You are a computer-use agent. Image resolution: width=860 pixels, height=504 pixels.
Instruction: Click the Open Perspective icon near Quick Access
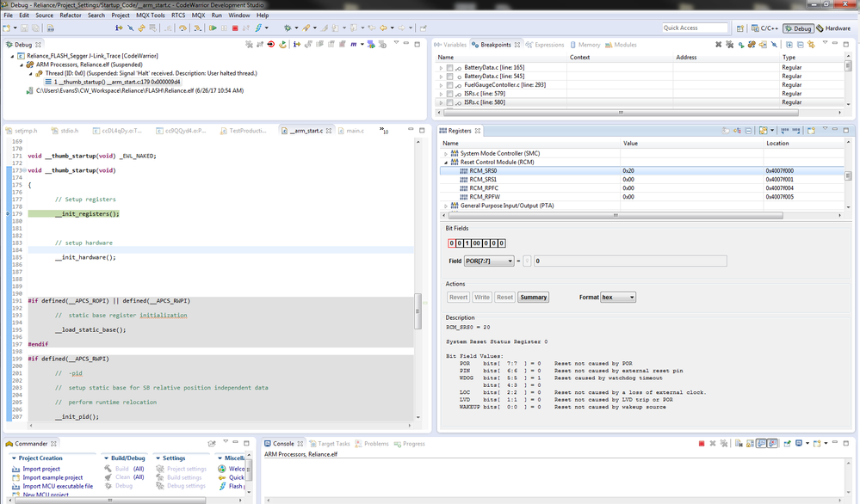(739, 28)
